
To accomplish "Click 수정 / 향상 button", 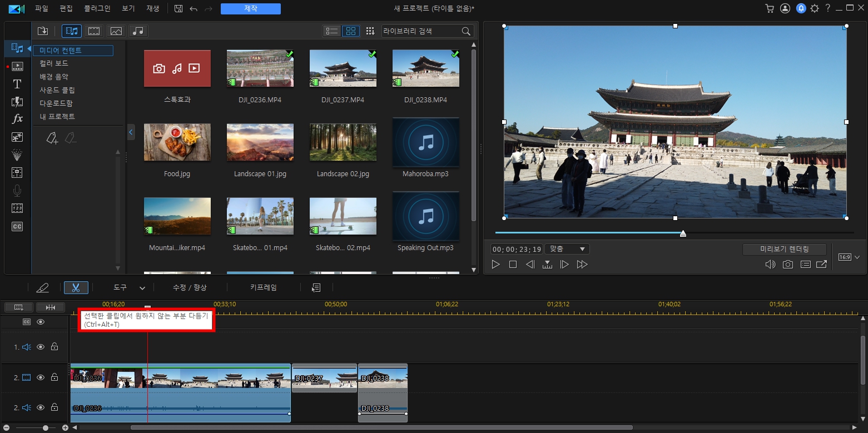I will 190,287.
